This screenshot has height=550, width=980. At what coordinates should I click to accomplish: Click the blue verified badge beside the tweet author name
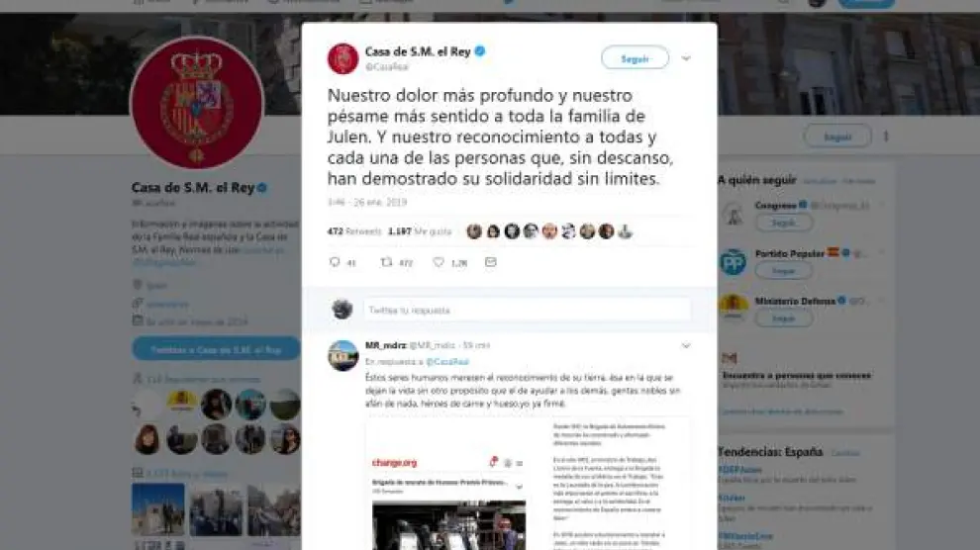pyautogui.click(x=480, y=51)
